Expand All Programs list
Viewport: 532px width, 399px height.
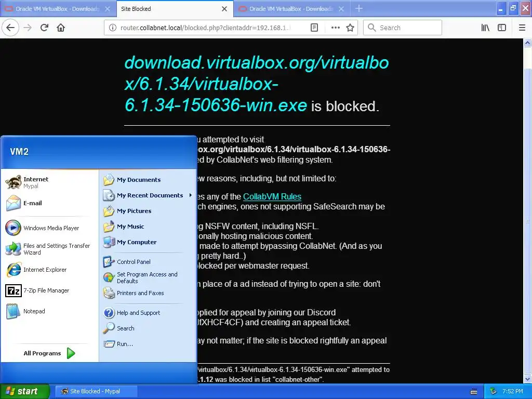point(49,353)
